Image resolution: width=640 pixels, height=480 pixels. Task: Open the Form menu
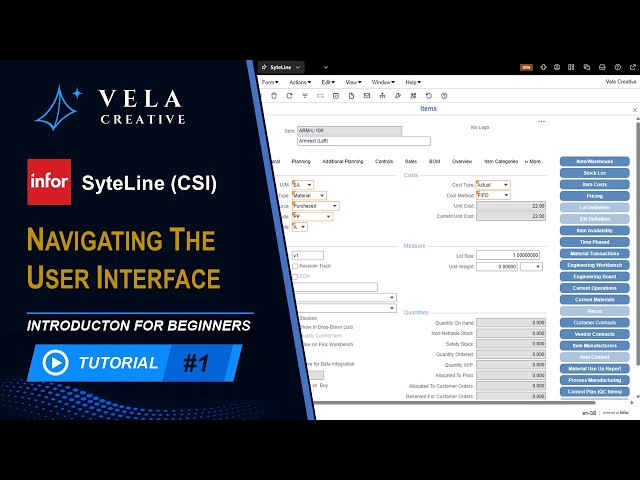270,82
